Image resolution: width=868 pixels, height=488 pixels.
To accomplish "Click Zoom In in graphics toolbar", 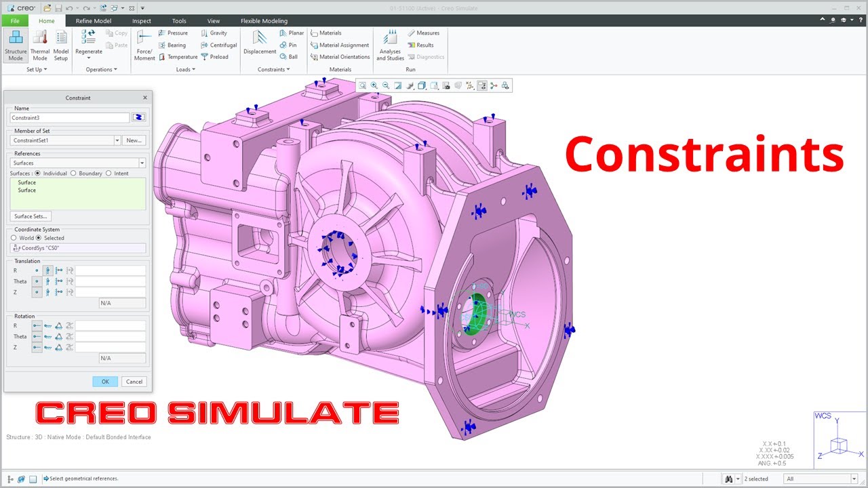I will 374,85.
